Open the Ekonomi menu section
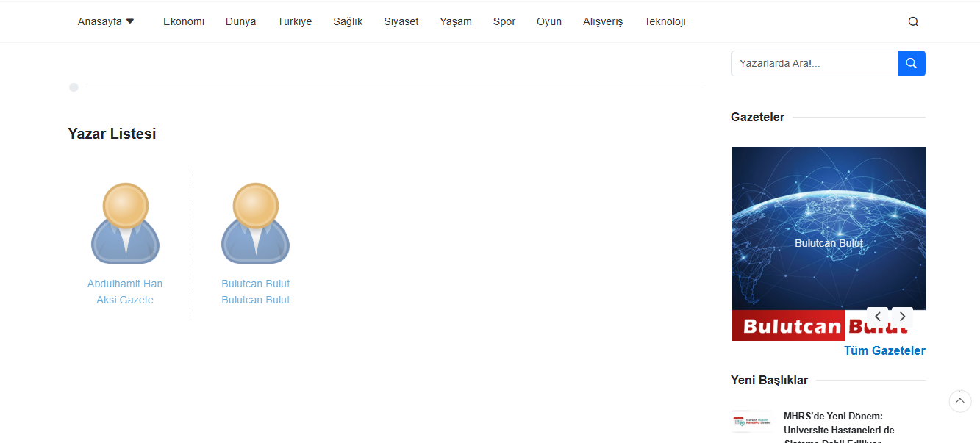This screenshot has width=980, height=443. click(x=184, y=21)
